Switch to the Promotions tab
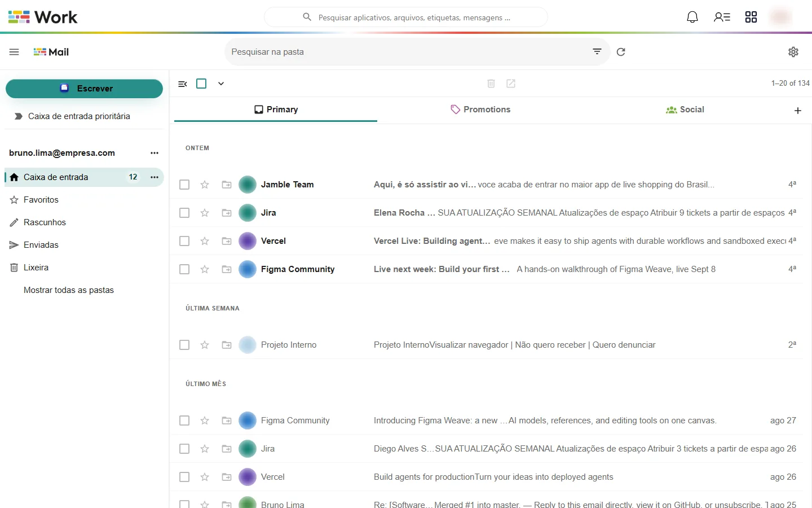The image size is (812, 508). tap(480, 110)
